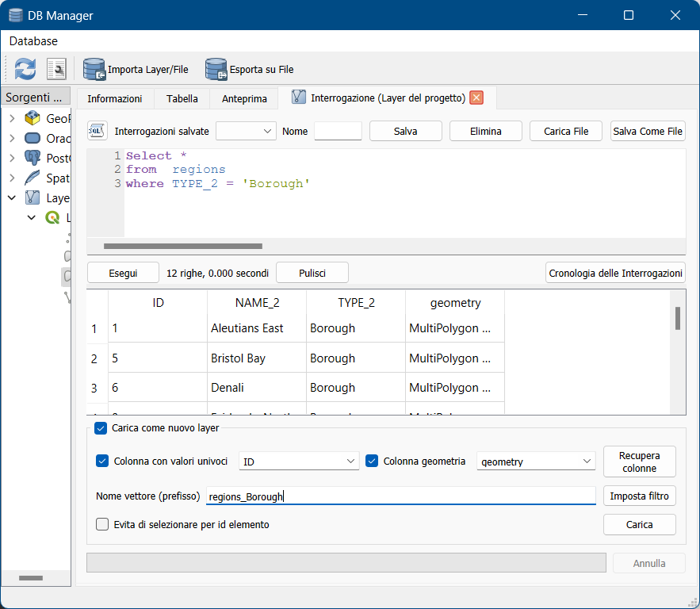This screenshot has width=700, height=609.
Task: Click the Recupera colonne button
Action: (639, 462)
